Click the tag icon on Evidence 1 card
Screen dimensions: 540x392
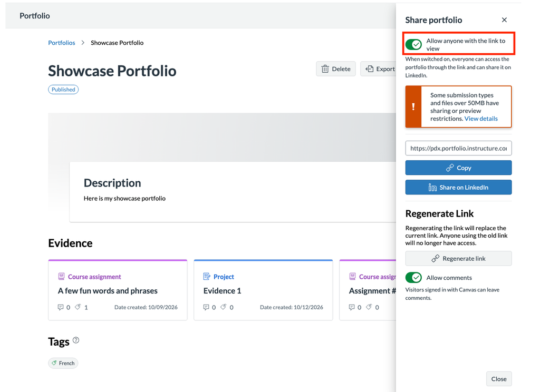tap(224, 307)
